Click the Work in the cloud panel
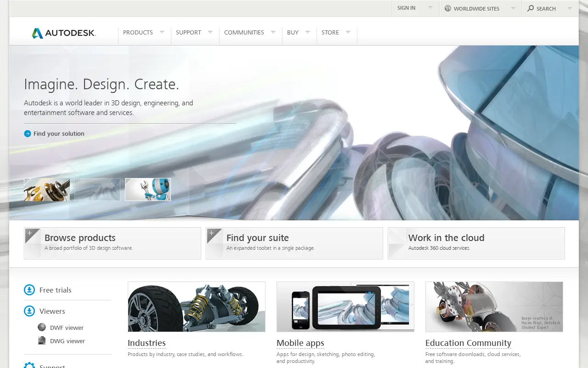 click(476, 243)
